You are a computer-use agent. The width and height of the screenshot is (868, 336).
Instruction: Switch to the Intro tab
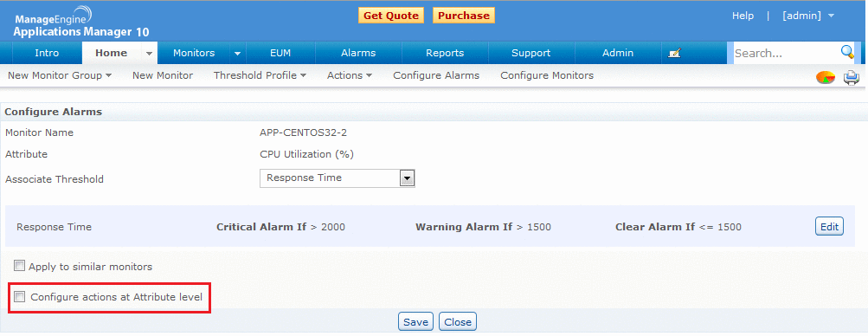[x=47, y=53]
